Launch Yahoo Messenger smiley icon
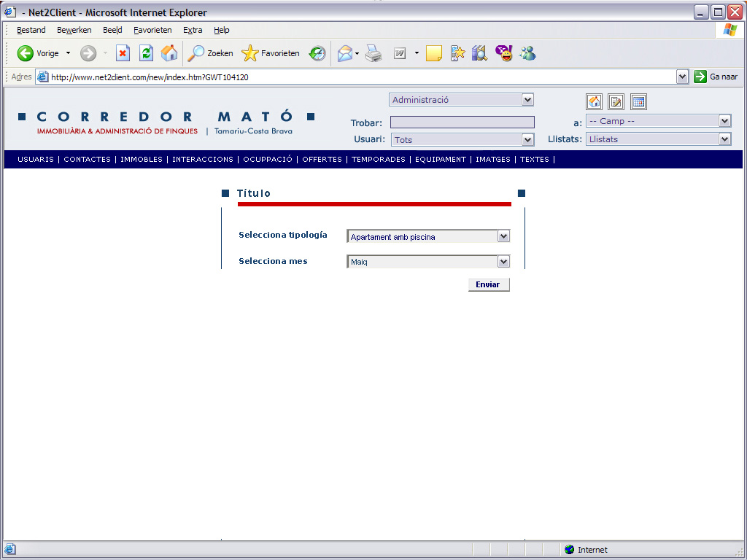 504,53
